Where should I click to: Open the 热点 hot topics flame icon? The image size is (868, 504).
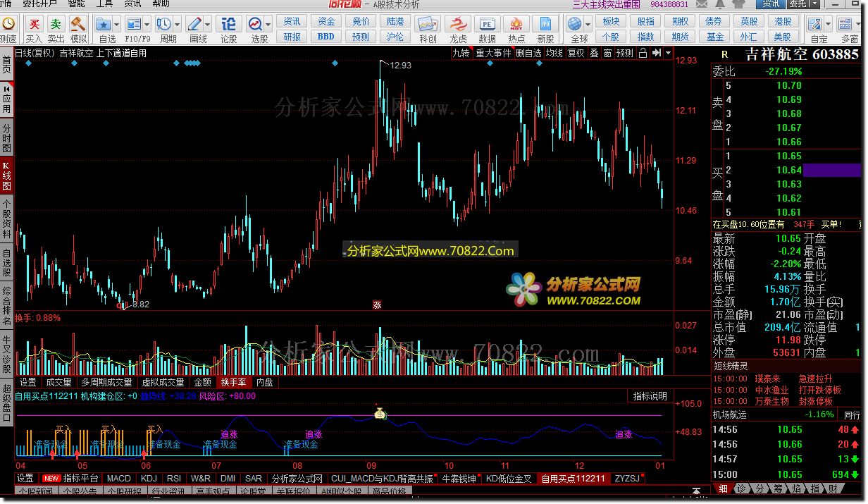click(516, 25)
